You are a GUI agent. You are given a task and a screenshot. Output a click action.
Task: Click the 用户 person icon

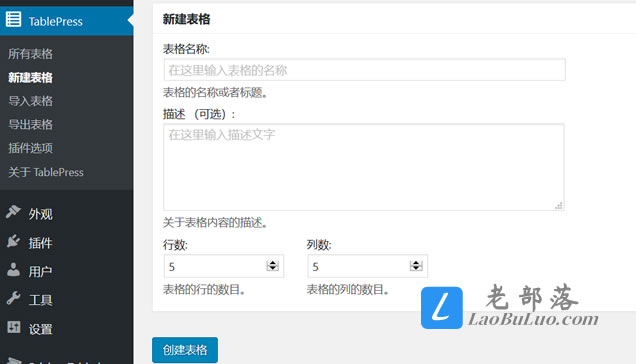click(13, 269)
